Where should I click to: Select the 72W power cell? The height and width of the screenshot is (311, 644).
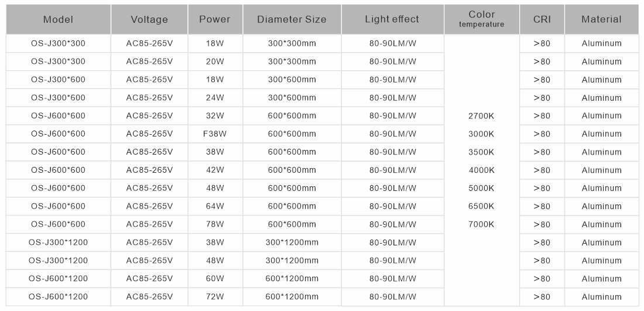click(x=215, y=297)
